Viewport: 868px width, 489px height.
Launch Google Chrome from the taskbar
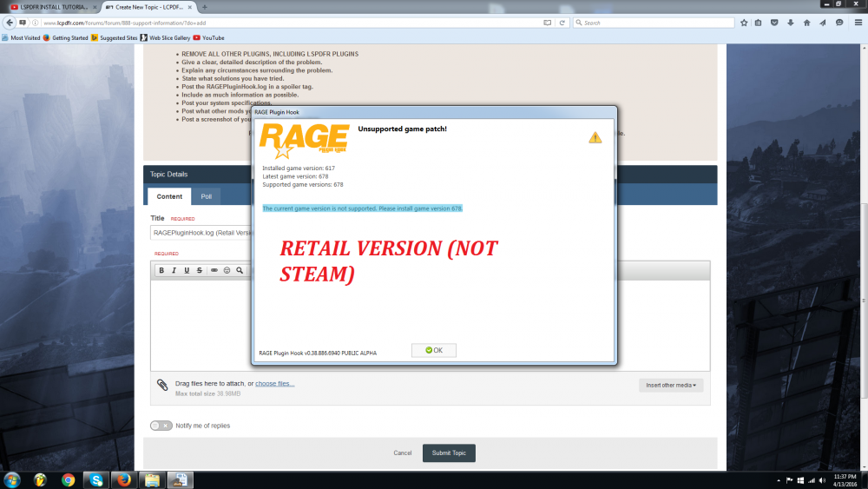[68, 479]
